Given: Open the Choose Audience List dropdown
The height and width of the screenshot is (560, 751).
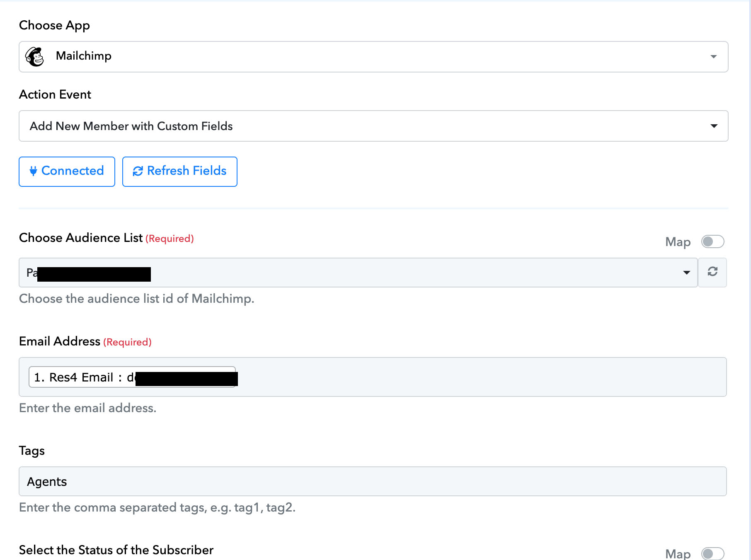Looking at the screenshot, I should pos(358,273).
